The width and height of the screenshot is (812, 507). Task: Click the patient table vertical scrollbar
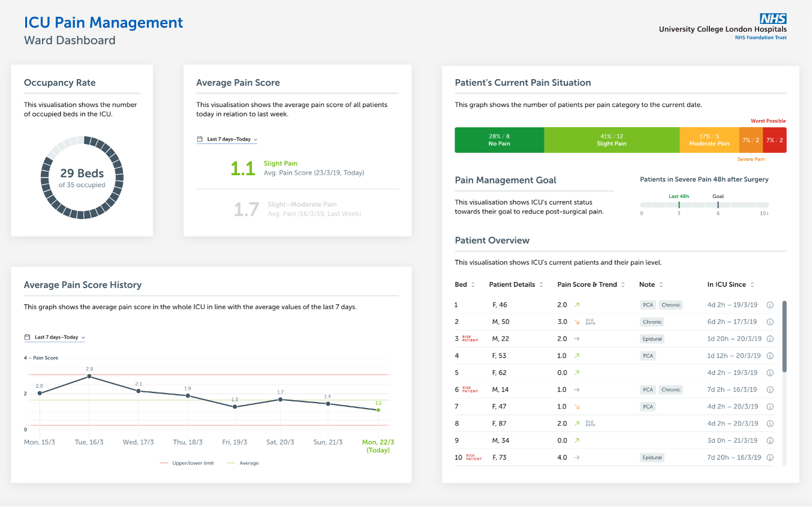pyautogui.click(x=784, y=337)
